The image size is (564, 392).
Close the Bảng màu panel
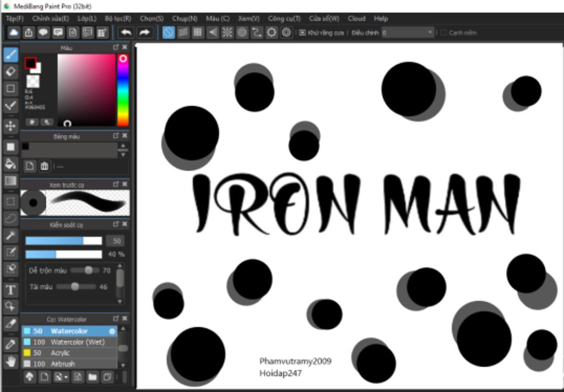coord(125,135)
